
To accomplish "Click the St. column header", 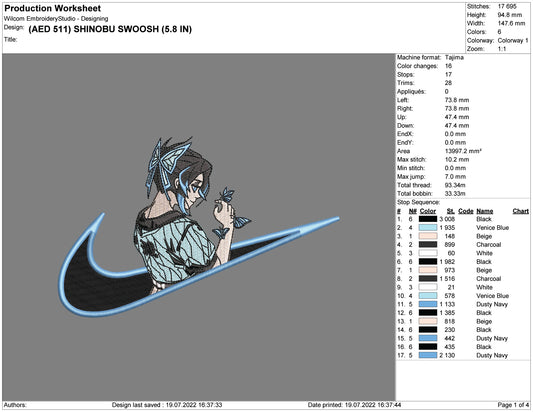I will 451,211.
